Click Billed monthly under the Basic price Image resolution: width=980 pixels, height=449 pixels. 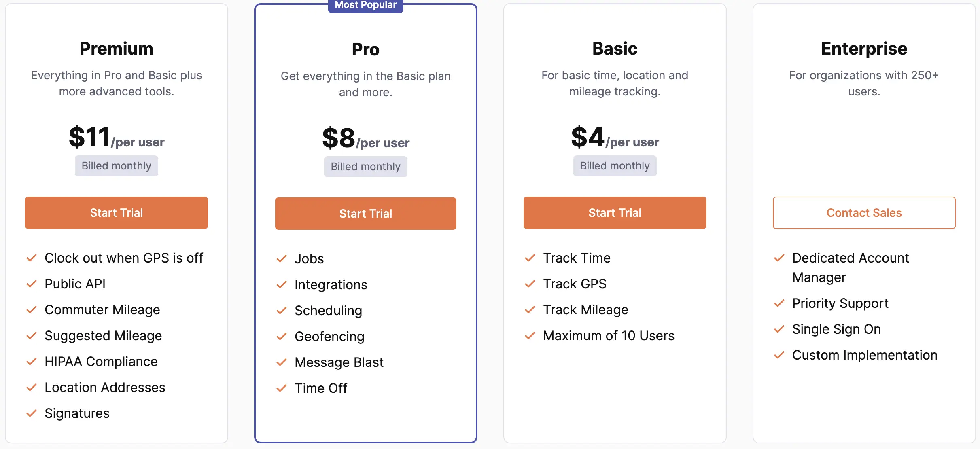615,165
